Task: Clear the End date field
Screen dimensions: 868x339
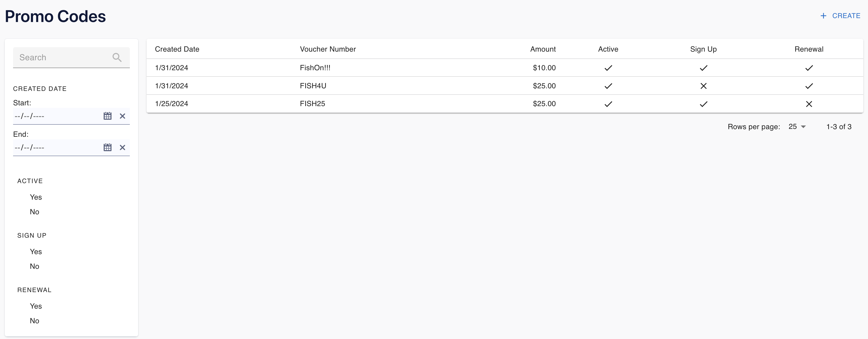Action: coord(122,147)
